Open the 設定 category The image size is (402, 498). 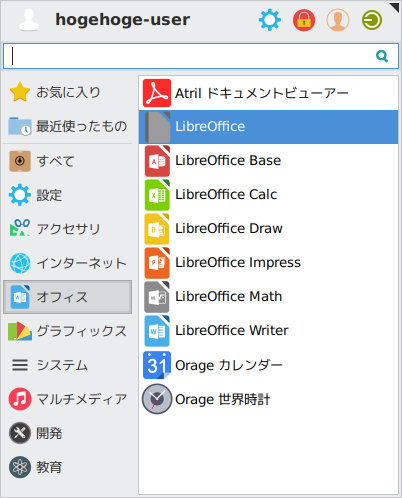(x=68, y=195)
